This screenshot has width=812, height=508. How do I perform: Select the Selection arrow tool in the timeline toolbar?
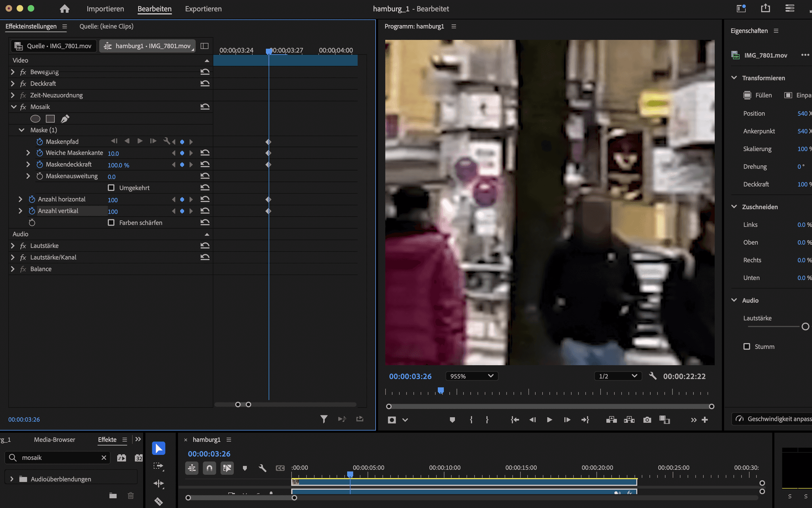159,448
